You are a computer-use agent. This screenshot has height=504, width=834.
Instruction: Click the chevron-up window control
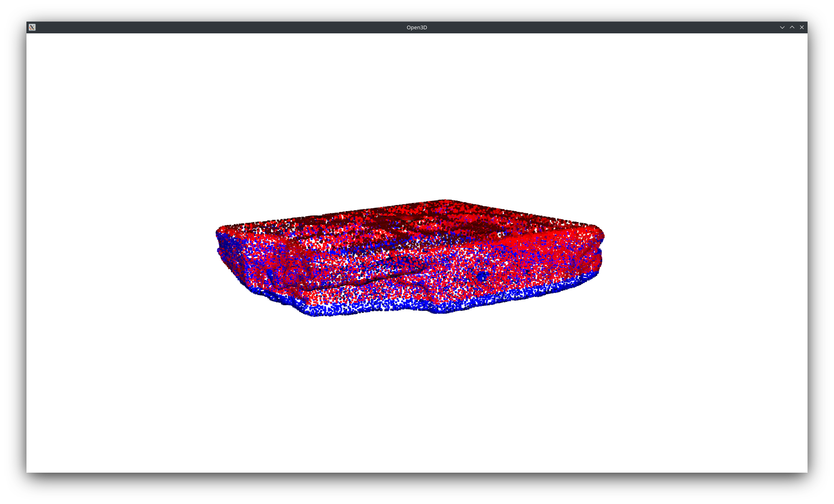[x=792, y=27]
